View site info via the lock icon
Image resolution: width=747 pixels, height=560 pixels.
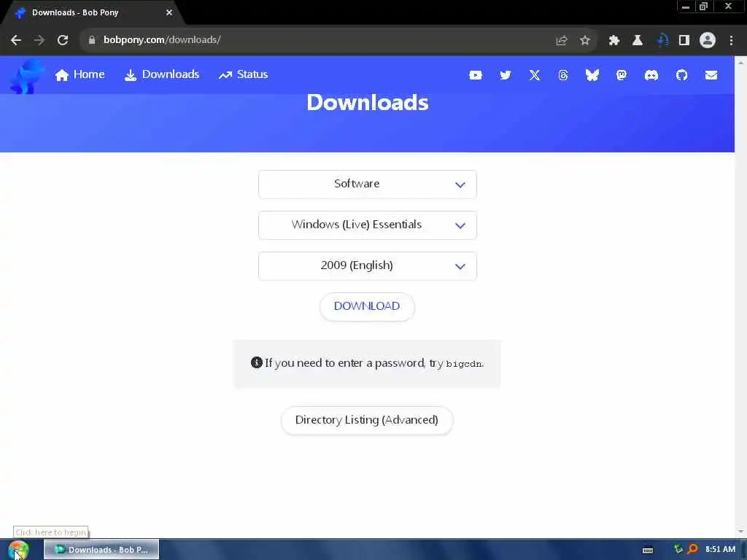(92, 40)
